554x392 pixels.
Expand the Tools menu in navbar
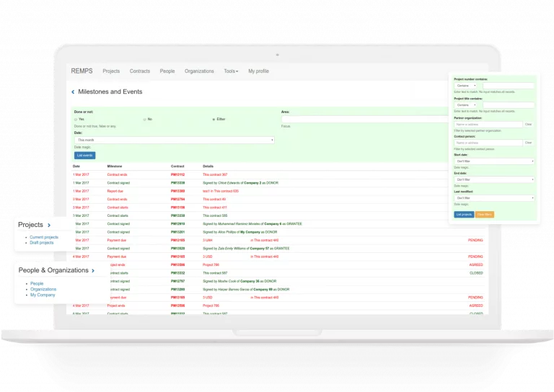tap(231, 71)
